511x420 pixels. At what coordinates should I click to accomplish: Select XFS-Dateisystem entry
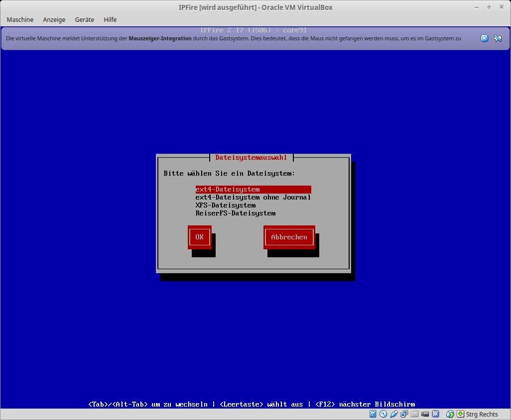[x=226, y=206]
